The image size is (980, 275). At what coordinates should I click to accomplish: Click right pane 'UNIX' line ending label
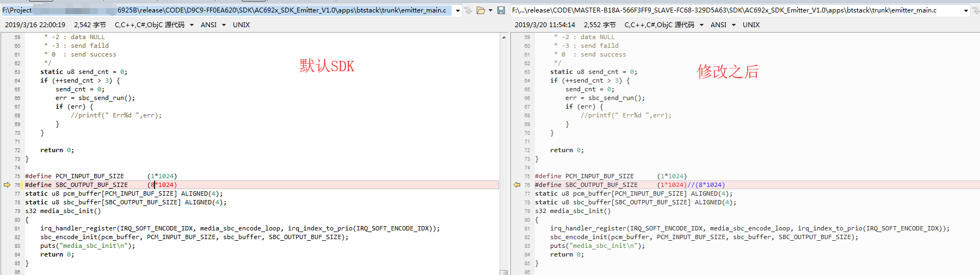(x=751, y=25)
